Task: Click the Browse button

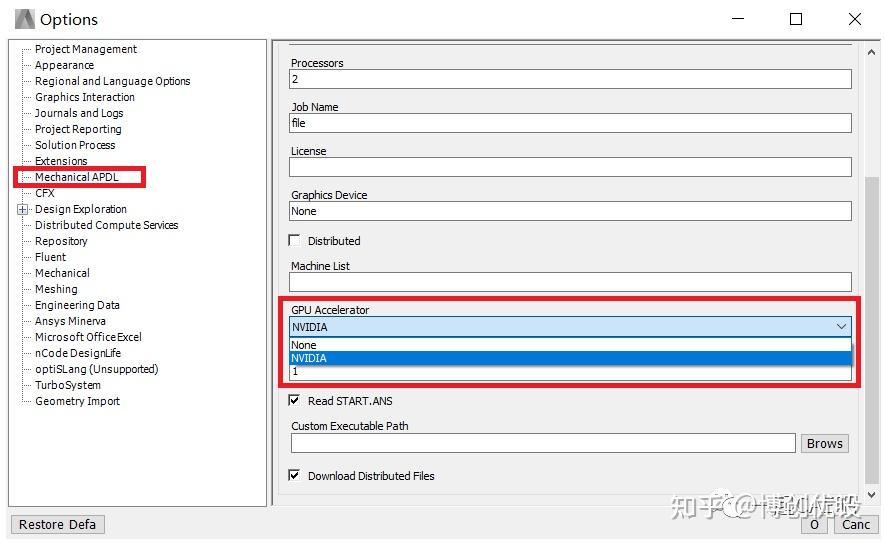Action: point(825,444)
